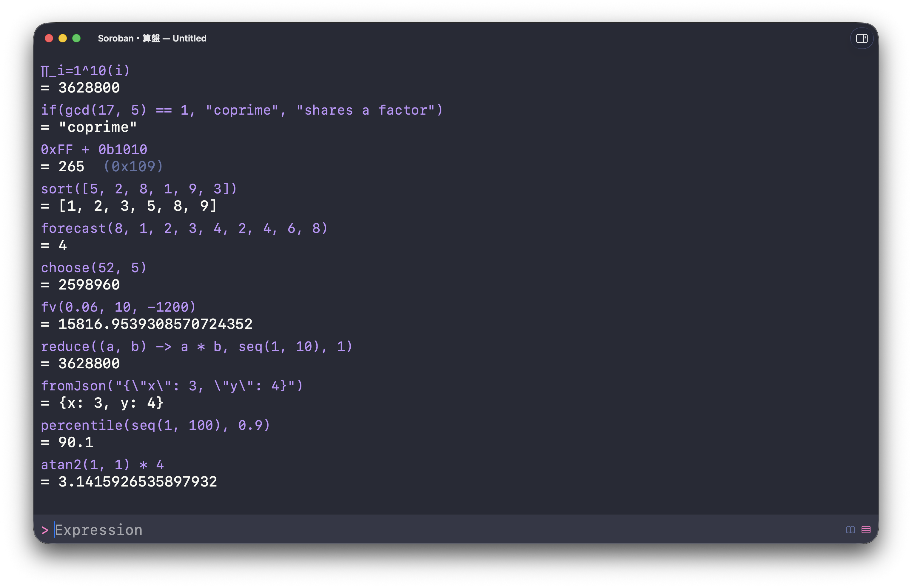Image resolution: width=912 pixels, height=588 pixels.
Task: Select result 3628800 below the reduce expression
Action: (x=89, y=364)
